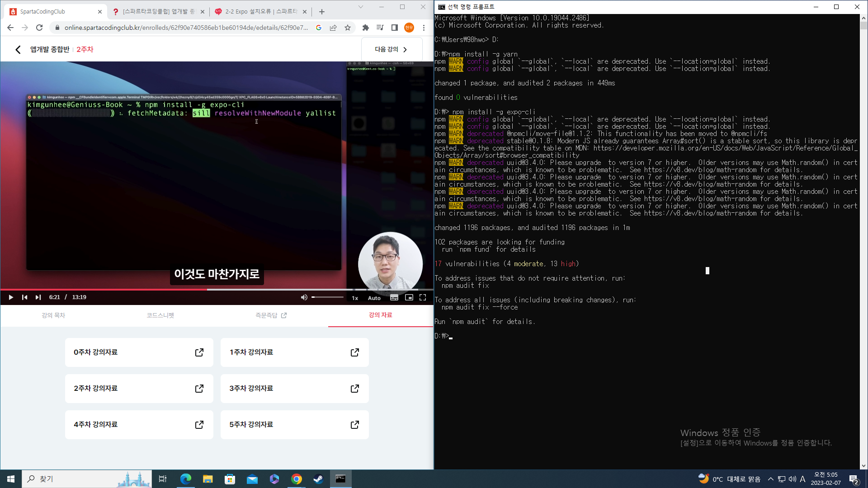Open Chrome media control icon
This screenshot has height=488, width=868.
pyautogui.click(x=380, y=28)
